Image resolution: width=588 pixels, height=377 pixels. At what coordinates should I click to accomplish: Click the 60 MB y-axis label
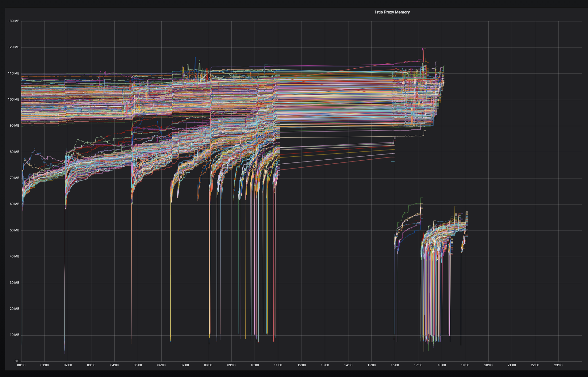(x=14, y=204)
